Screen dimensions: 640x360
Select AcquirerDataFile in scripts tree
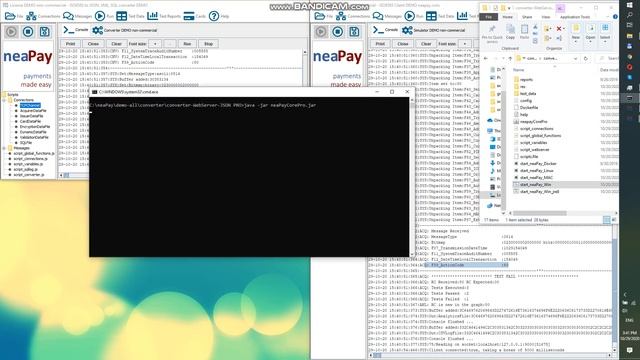coord(33,111)
